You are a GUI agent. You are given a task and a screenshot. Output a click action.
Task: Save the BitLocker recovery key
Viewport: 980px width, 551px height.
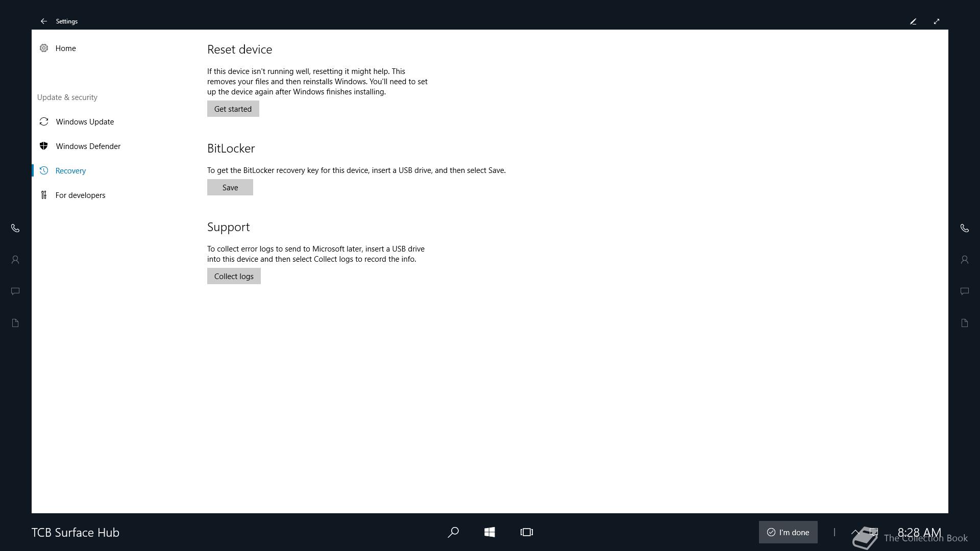pyautogui.click(x=230, y=187)
